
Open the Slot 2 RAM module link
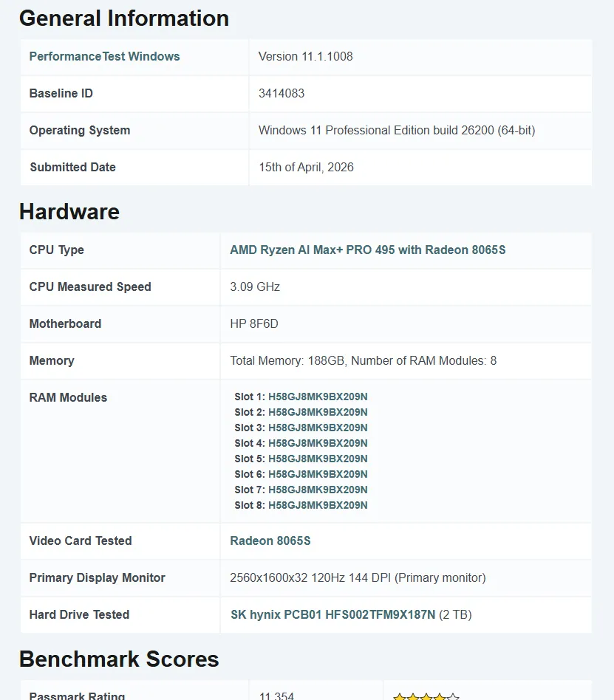318,413
